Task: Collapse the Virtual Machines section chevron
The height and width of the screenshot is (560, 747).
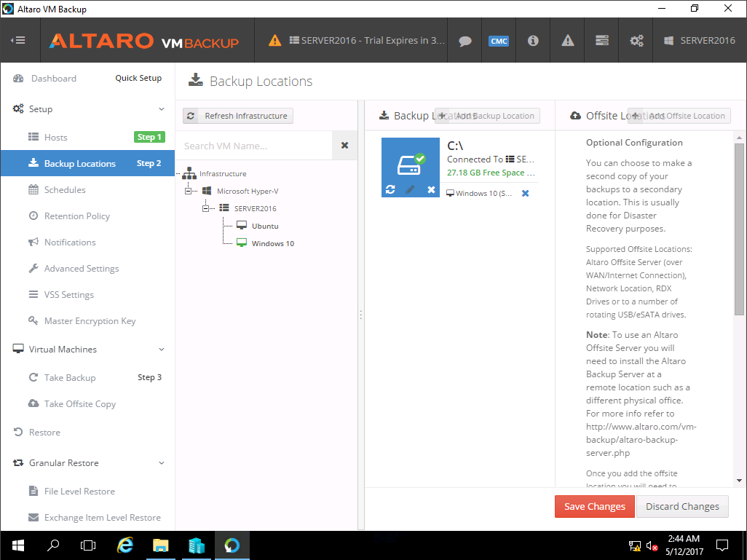Action: pos(162,350)
